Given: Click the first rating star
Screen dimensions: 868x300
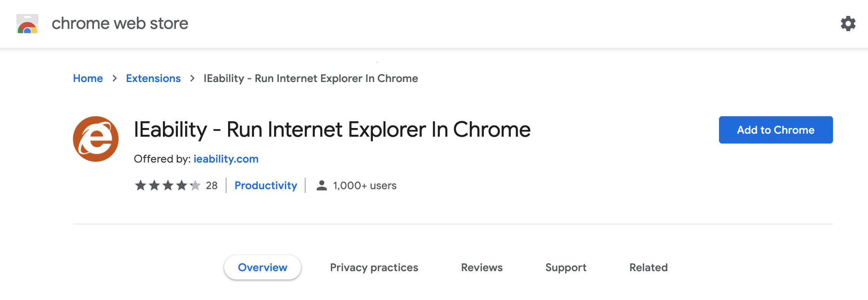Looking at the screenshot, I should point(141,185).
